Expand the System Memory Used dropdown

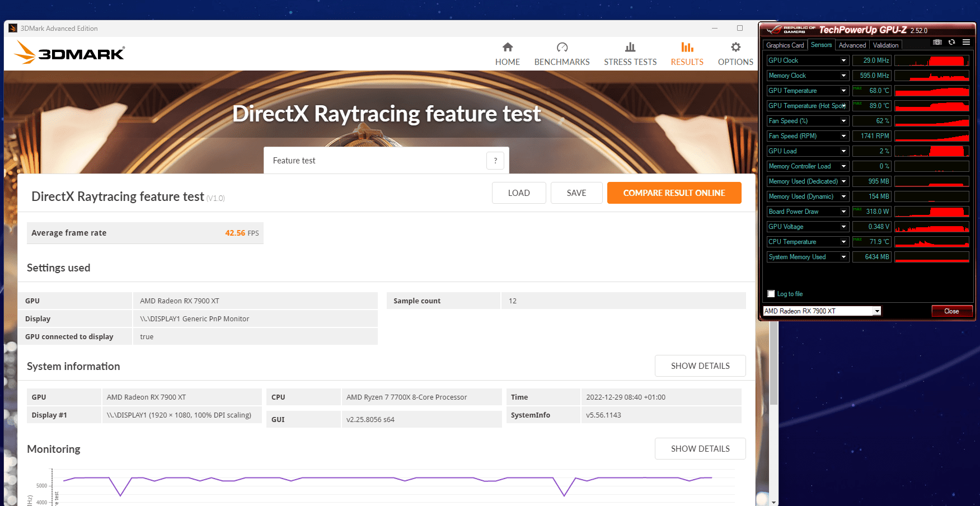[x=843, y=257]
